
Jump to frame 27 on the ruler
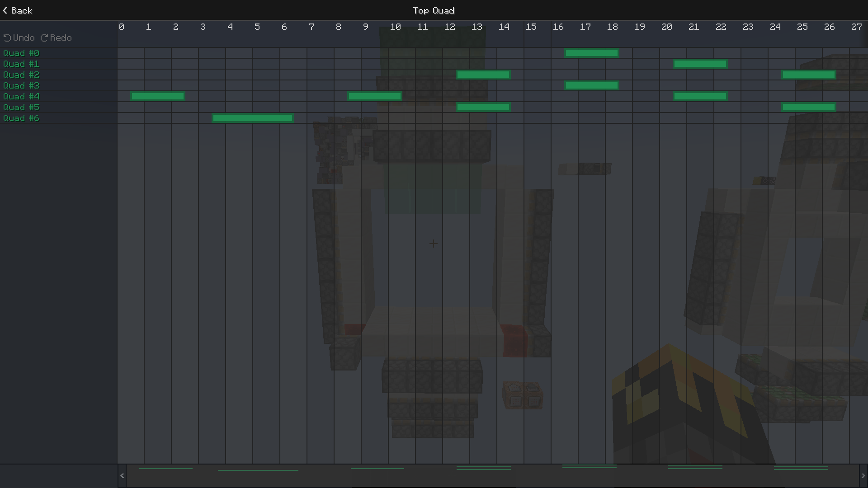click(856, 27)
